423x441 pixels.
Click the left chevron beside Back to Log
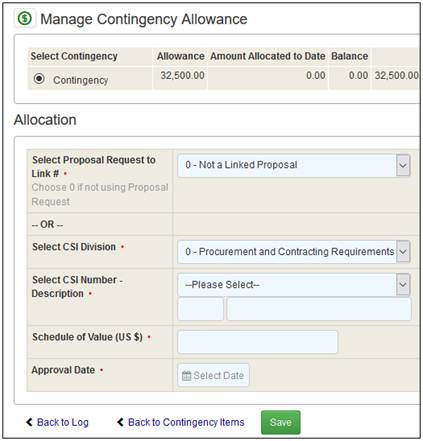coord(29,422)
